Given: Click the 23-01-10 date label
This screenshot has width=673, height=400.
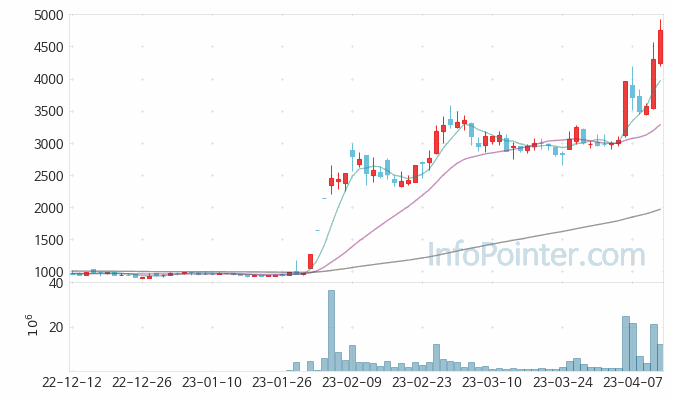Looking at the screenshot, I should click(x=212, y=382).
